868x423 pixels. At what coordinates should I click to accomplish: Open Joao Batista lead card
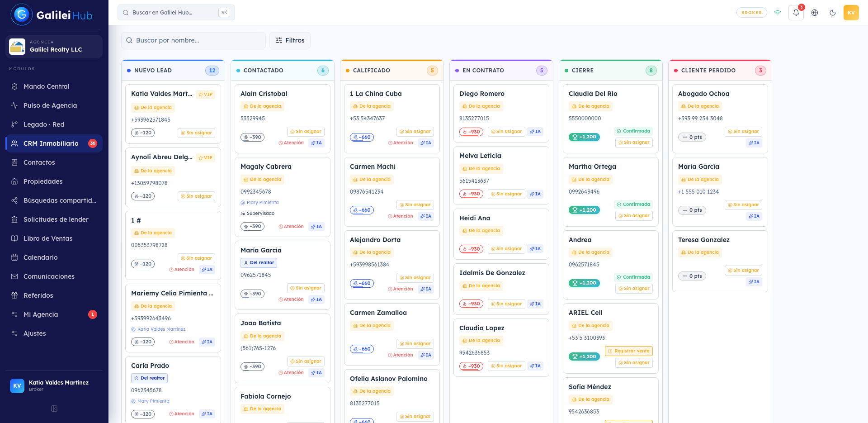coord(283,347)
